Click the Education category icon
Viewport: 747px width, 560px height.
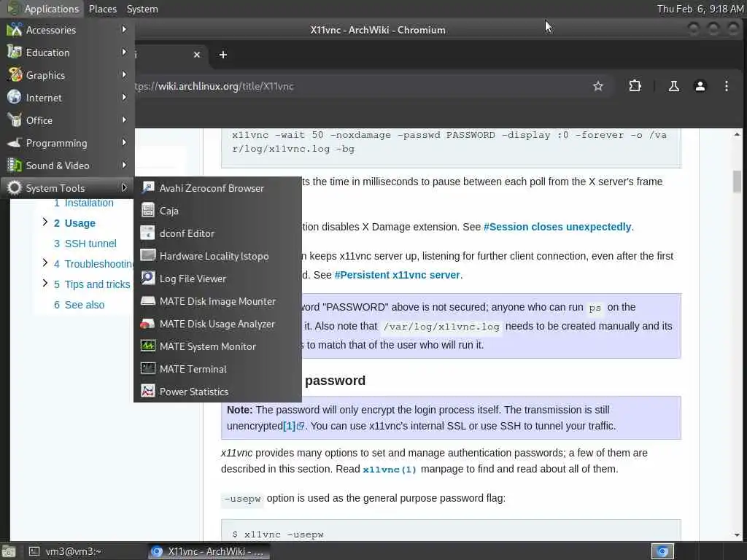point(15,52)
